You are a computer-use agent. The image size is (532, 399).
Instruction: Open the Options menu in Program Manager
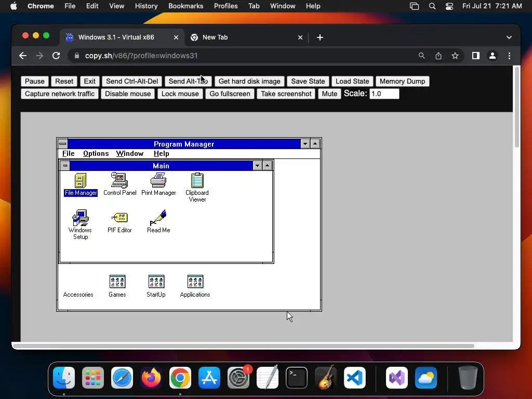pyautogui.click(x=96, y=153)
